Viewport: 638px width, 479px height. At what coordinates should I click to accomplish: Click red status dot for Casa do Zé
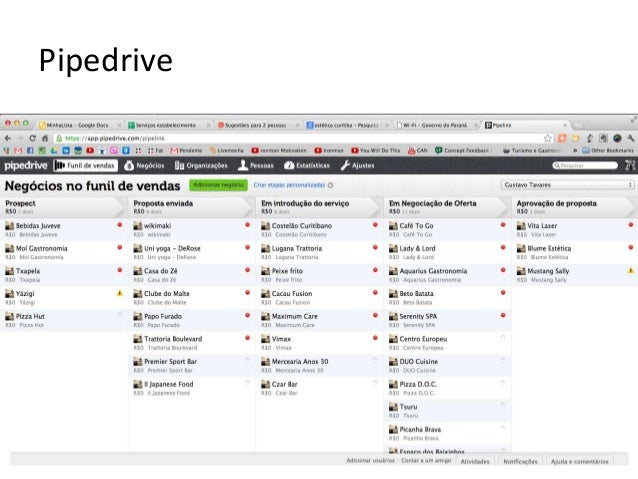click(247, 270)
